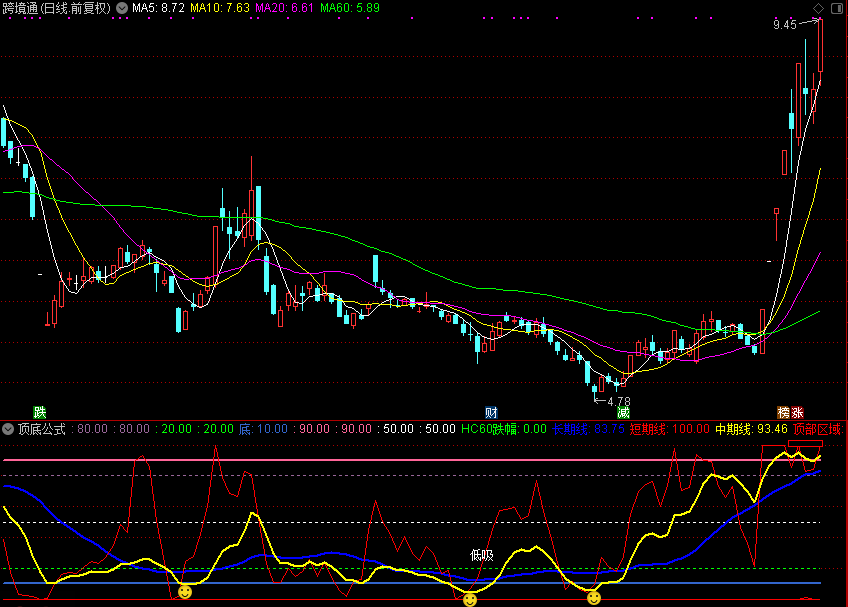Click the MA60: 5.89 label
Screen dimensions: 848x607
pyautogui.click(x=350, y=8)
